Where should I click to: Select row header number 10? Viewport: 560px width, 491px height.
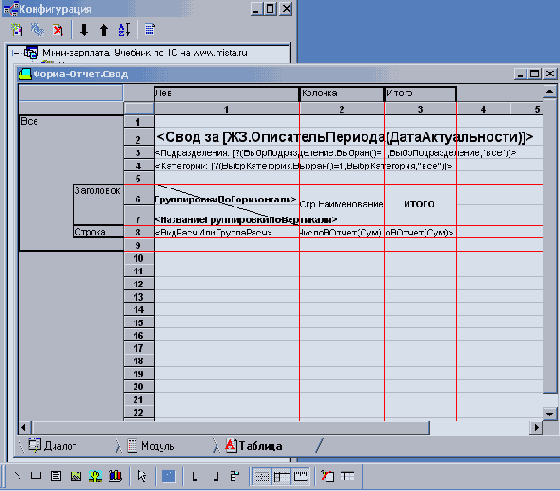[x=139, y=258]
